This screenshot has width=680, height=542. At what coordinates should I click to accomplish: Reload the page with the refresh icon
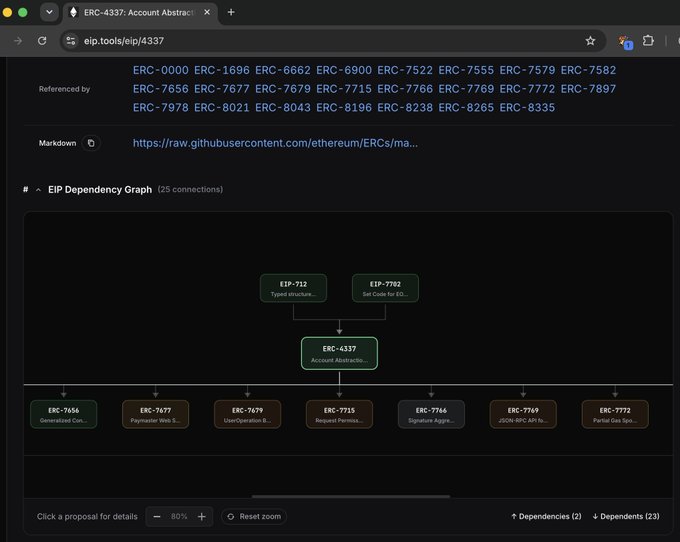tap(42, 41)
